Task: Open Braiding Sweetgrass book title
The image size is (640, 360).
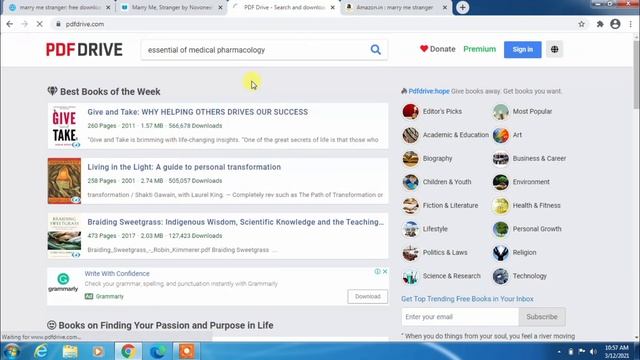Action: (x=236, y=222)
